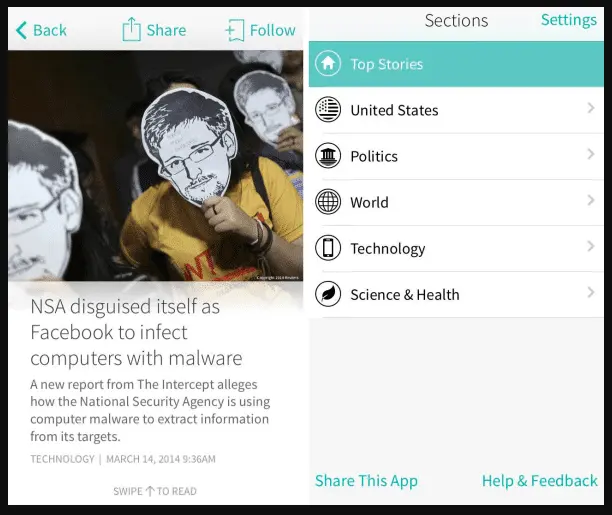The height and width of the screenshot is (515, 612).
Task: Click the Share This App link
Action: [366, 481]
